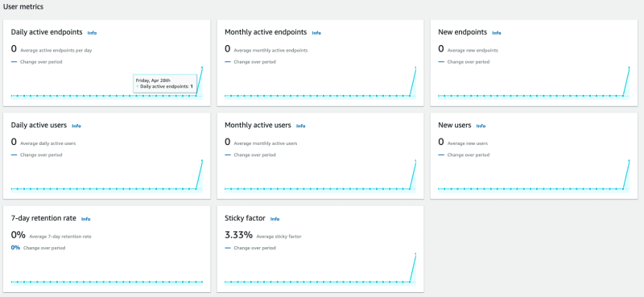Open Info link for Daily active endpoints
Screen dimensions: 644x297
pos(92,33)
